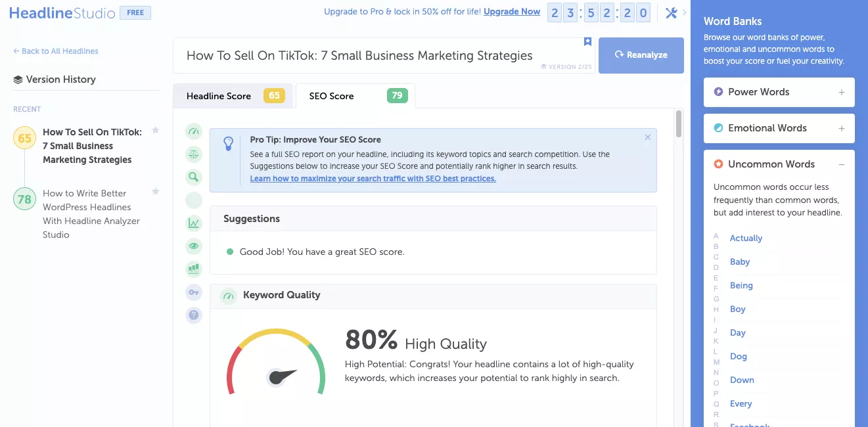The height and width of the screenshot is (427, 868).
Task: Click the Version History layers icon
Action: [x=18, y=79]
